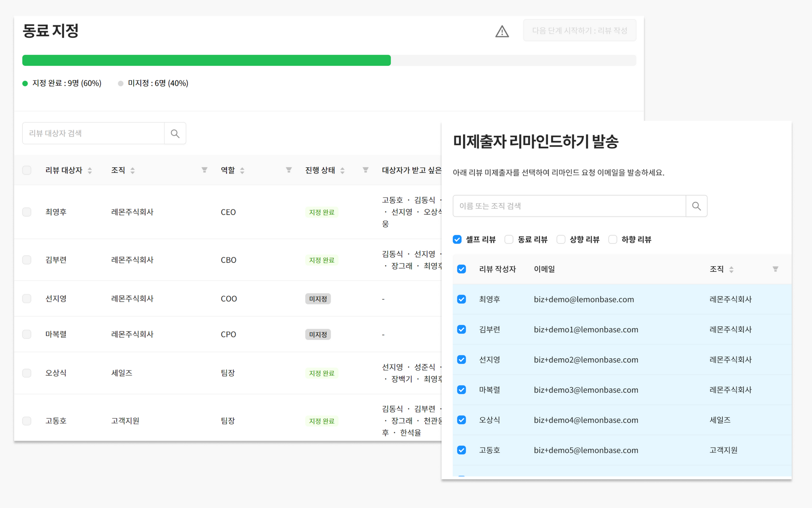The width and height of the screenshot is (812, 508).
Task: Click the magnifier icon in 리뷰 대상자 검색 field
Action: [x=175, y=133]
